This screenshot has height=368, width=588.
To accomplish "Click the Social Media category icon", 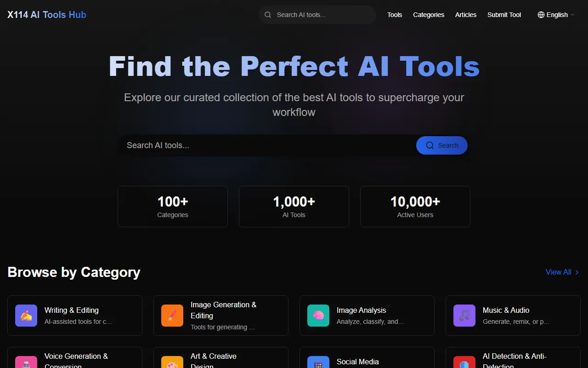I will [318, 363].
